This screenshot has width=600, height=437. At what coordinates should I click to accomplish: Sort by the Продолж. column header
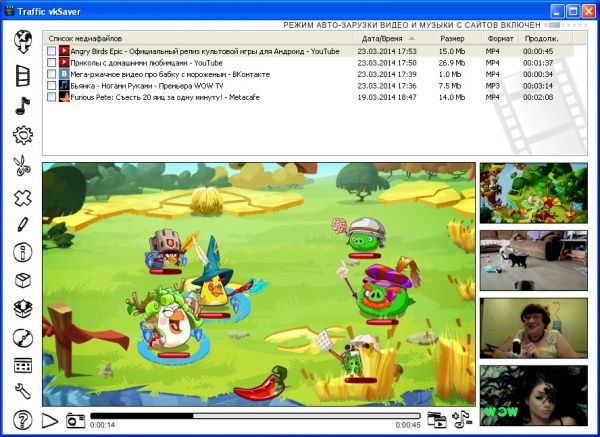coord(546,38)
